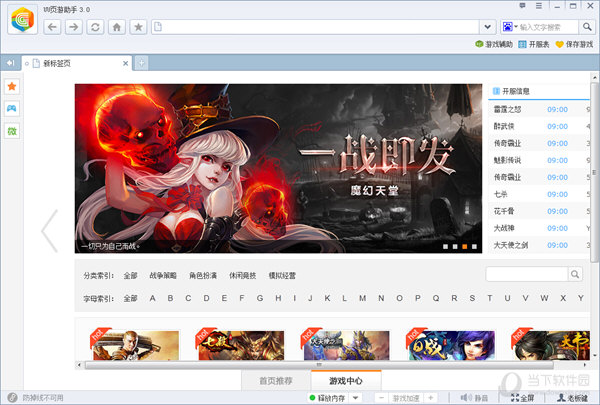Screen dimensions: 600x405
Task: Click the 一战即发 banner image
Action: coord(278,168)
